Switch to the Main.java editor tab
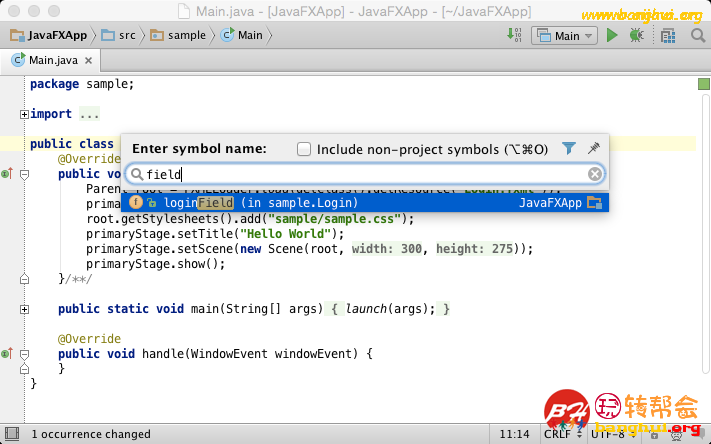Screen dimensions: 711x444 (x=51, y=60)
